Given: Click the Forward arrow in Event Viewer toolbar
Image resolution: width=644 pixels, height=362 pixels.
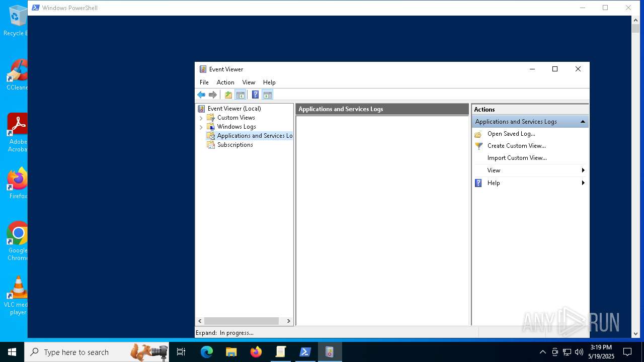Looking at the screenshot, I should (213, 95).
